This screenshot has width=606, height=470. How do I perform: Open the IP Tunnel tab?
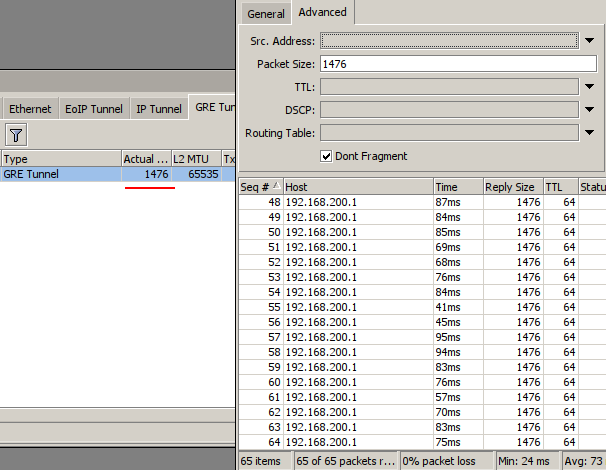(159, 109)
